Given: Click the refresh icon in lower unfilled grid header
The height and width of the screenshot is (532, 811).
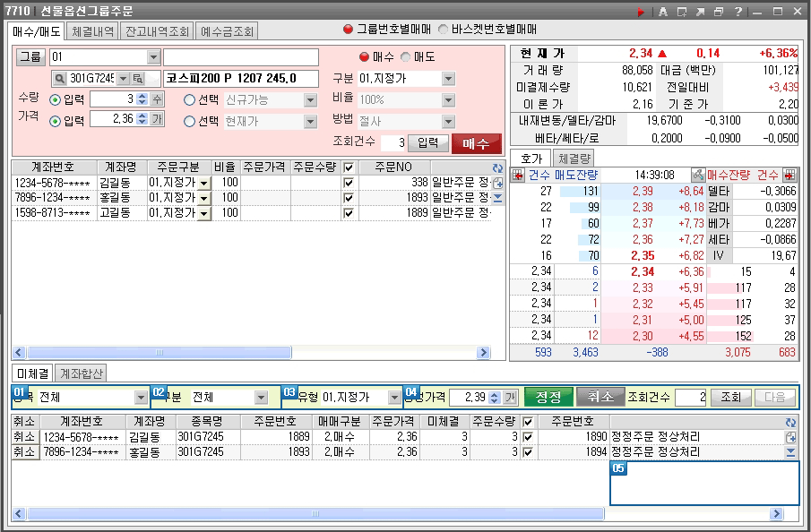Looking at the screenshot, I should tap(790, 422).
